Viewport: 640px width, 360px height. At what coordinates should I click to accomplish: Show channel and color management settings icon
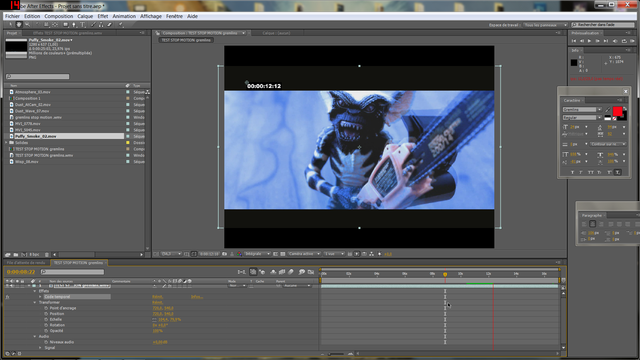tap(239, 254)
